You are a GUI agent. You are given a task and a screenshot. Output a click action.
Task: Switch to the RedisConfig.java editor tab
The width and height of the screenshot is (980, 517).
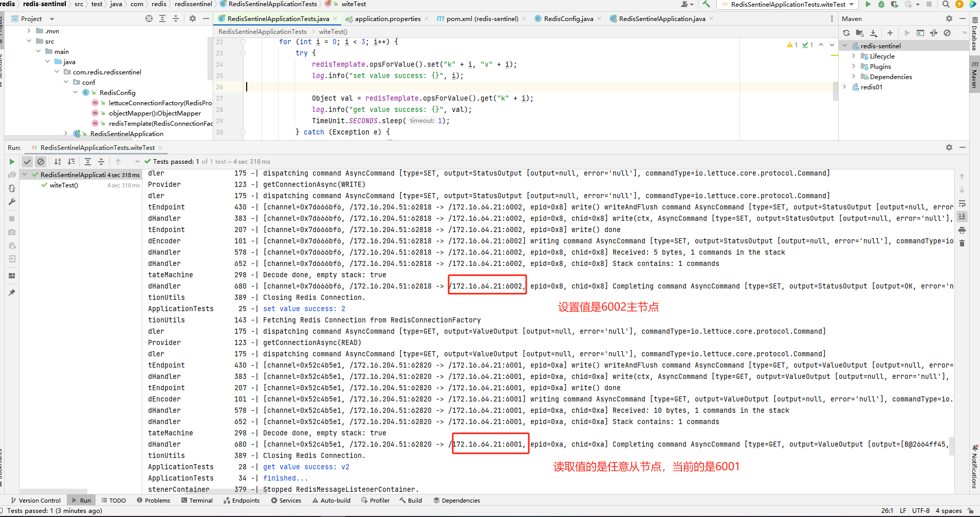click(x=568, y=18)
